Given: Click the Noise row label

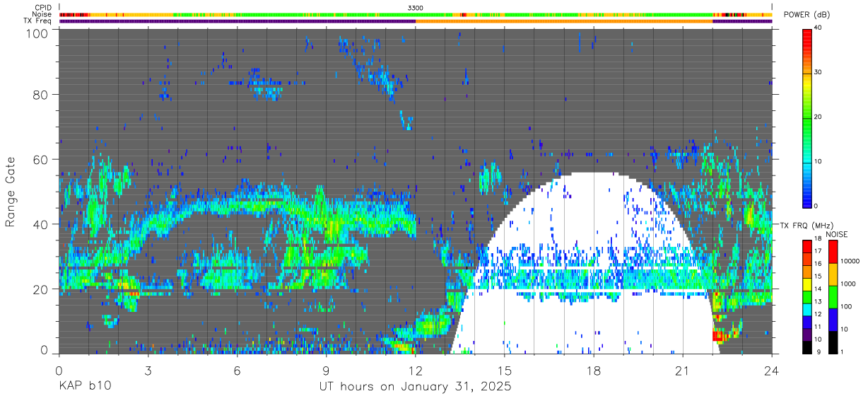Looking at the screenshot, I should pyautogui.click(x=42, y=14).
